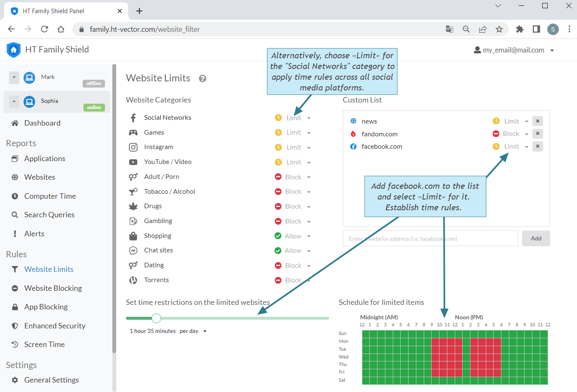Click the Gambling cards category icon
This screenshot has width=577, height=392.
click(133, 221)
